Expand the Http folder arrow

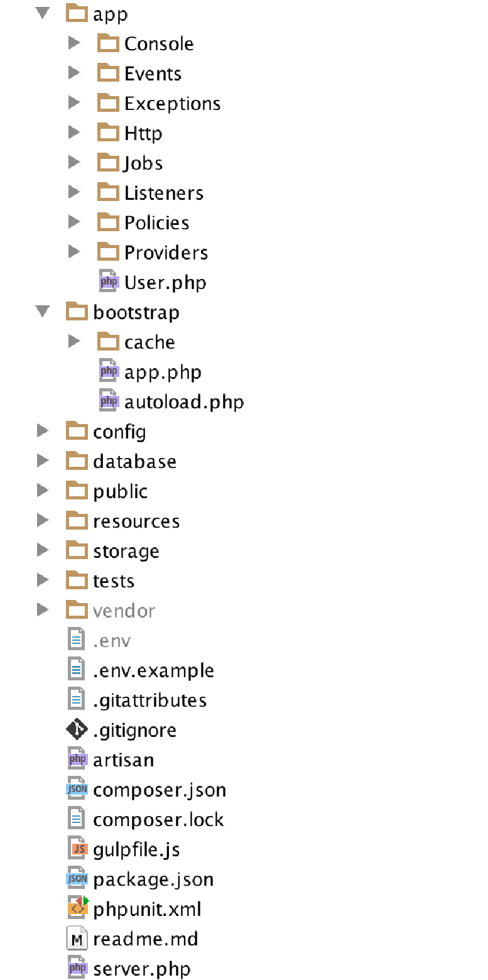74,133
